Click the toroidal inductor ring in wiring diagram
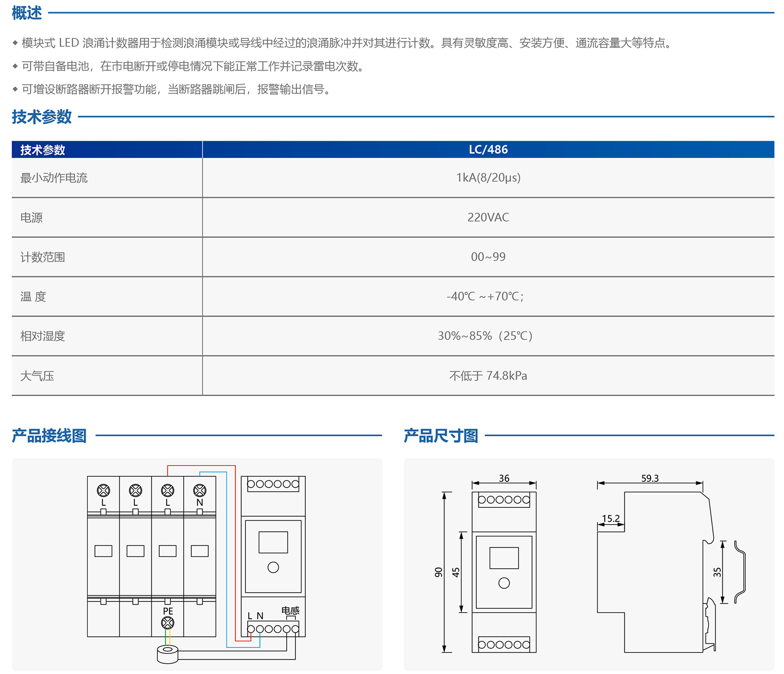The height and width of the screenshot is (674, 784). coord(168,654)
